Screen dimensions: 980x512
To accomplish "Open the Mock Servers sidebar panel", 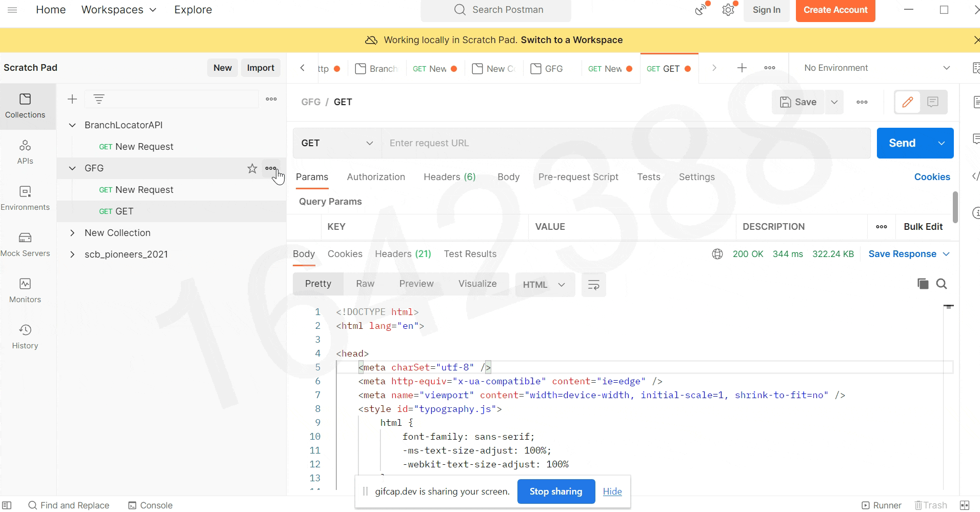I will point(25,245).
